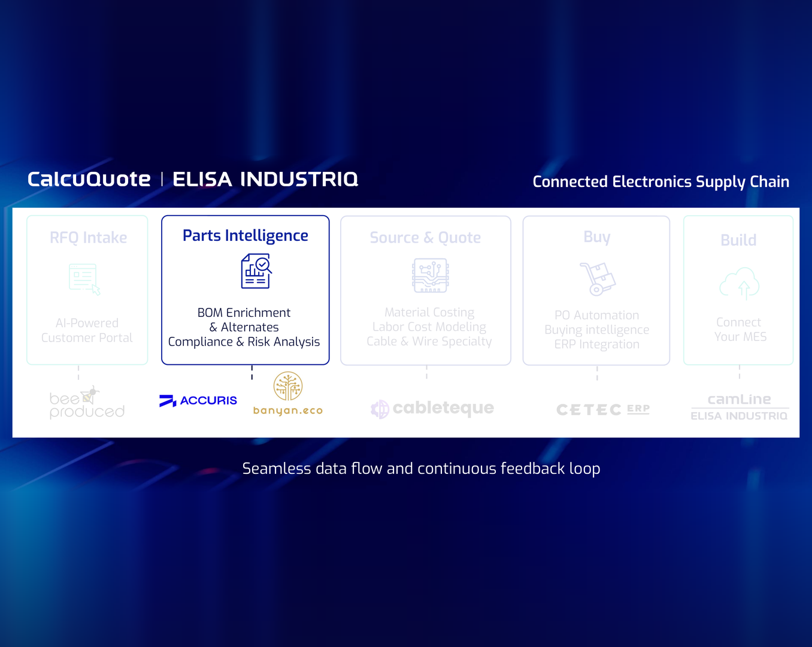Click the Connect Your MES text
Screen dimensions: 812x647
(740, 329)
